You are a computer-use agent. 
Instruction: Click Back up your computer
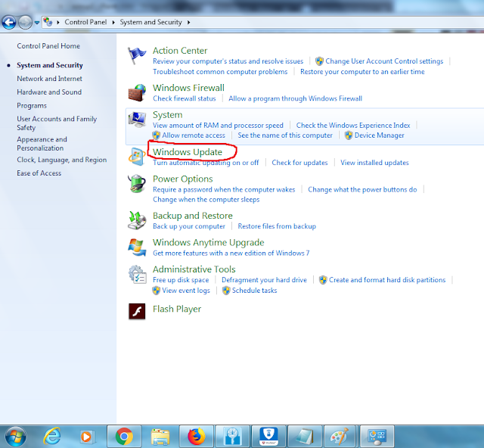pos(189,226)
